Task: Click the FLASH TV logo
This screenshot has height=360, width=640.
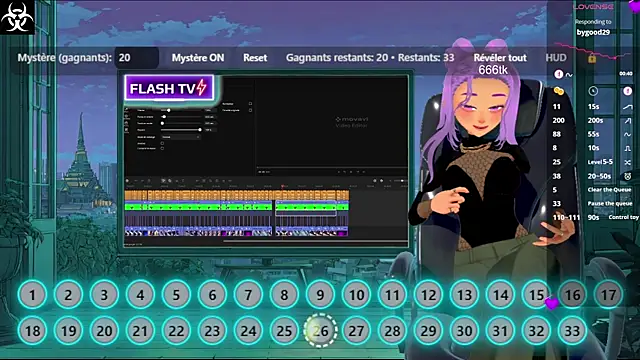Action: [169, 88]
